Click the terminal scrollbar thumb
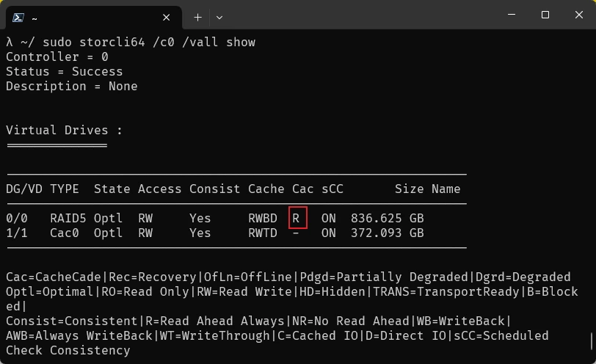Screen dimensions: 596x364 (x=592, y=341)
